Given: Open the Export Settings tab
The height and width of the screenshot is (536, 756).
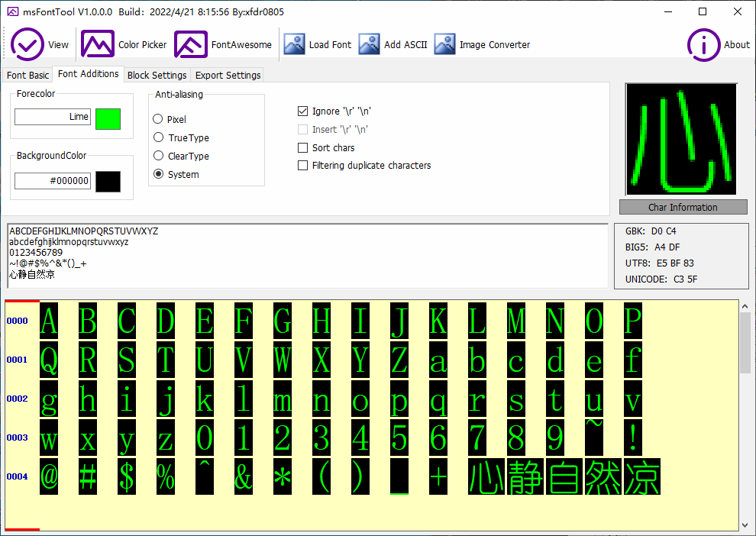Looking at the screenshot, I should 228,75.
